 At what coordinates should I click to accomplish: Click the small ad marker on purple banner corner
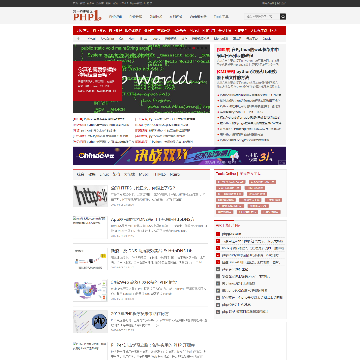(x=283, y=163)
